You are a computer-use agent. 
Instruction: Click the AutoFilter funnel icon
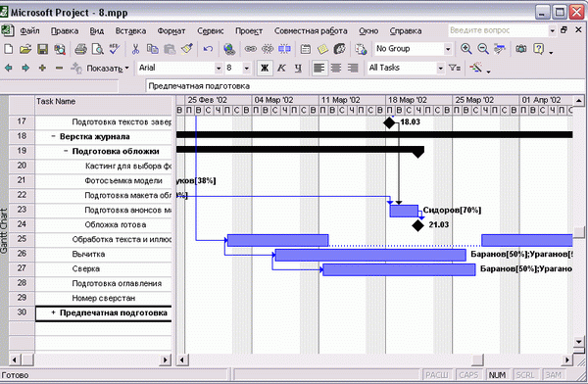[x=455, y=68]
